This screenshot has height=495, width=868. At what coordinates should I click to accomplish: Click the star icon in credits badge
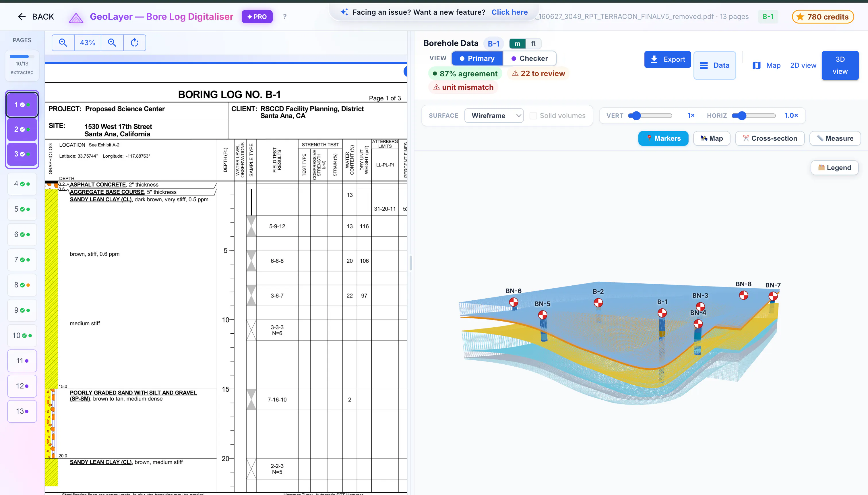[800, 17]
